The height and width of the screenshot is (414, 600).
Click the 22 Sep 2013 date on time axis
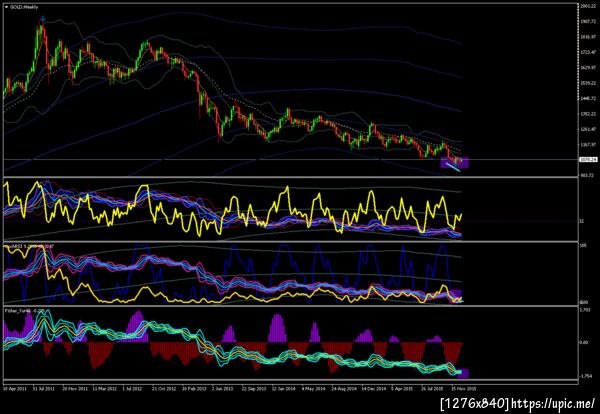(254, 388)
